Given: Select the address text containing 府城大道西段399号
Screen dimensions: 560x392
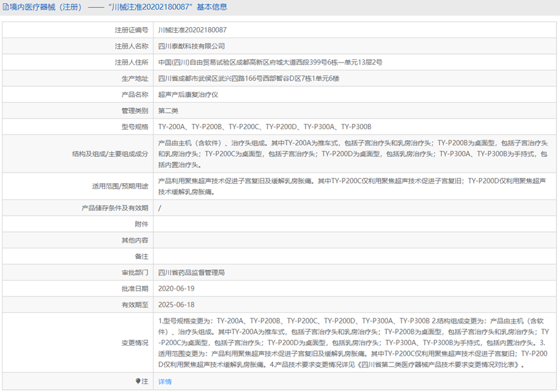Looking at the screenshot, I should click(270, 62).
